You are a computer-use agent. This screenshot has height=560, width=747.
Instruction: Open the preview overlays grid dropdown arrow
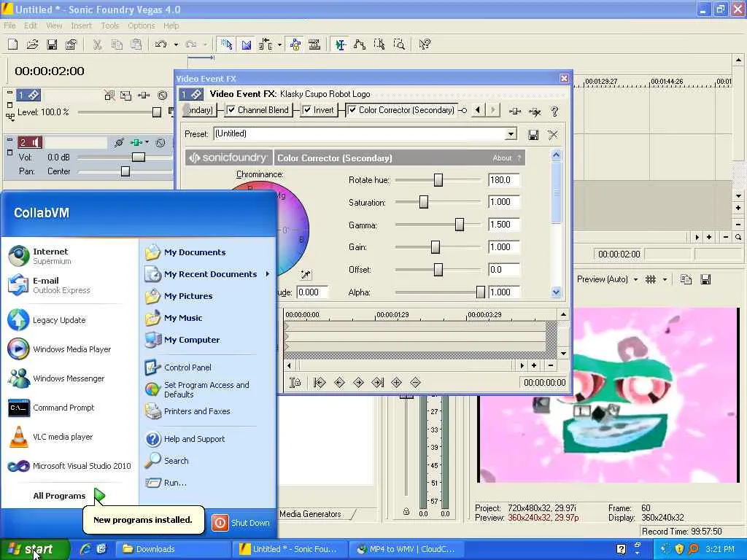click(665, 279)
